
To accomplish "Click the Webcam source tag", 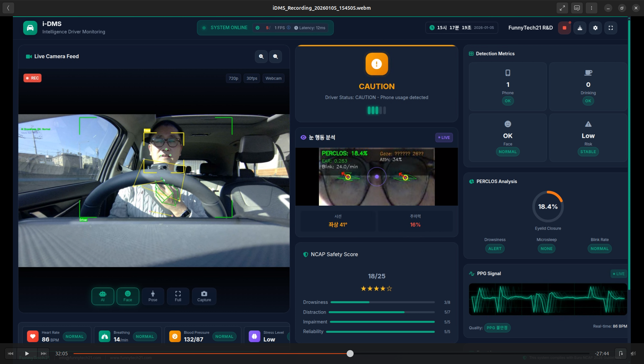I will click(273, 78).
